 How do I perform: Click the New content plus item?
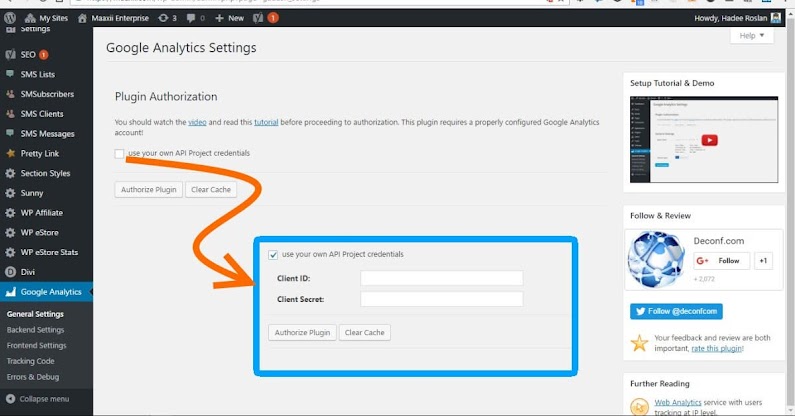pyautogui.click(x=229, y=18)
